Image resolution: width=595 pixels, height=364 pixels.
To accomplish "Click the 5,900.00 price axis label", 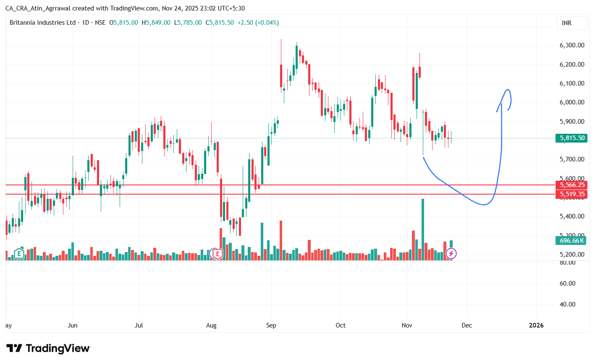I will pyautogui.click(x=572, y=122).
